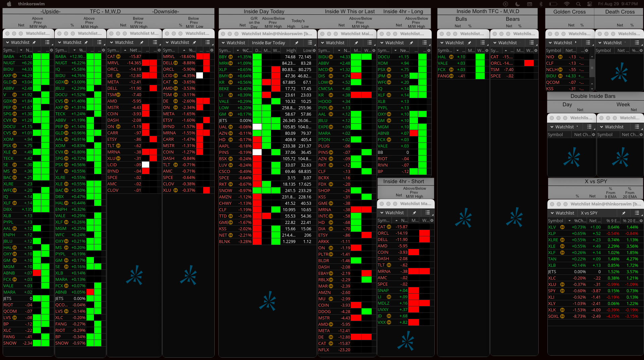Screen dimensions: 644x360
Task: Open macOS Control Center icon
Action: 590,4
